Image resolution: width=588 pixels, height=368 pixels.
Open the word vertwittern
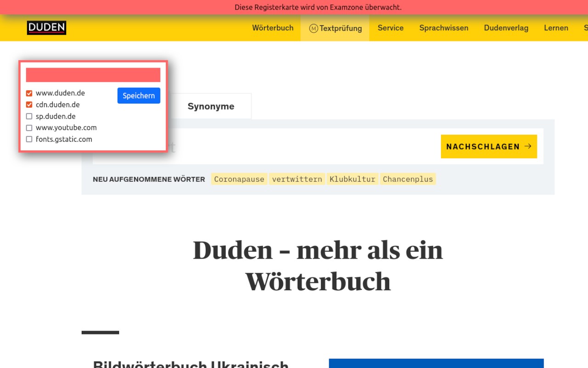tap(297, 179)
